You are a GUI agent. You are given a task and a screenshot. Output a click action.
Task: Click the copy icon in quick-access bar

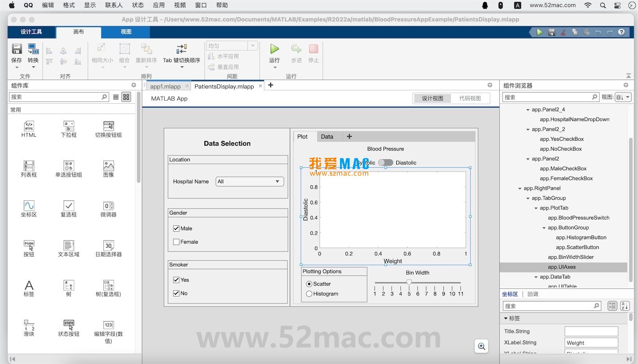point(575,32)
